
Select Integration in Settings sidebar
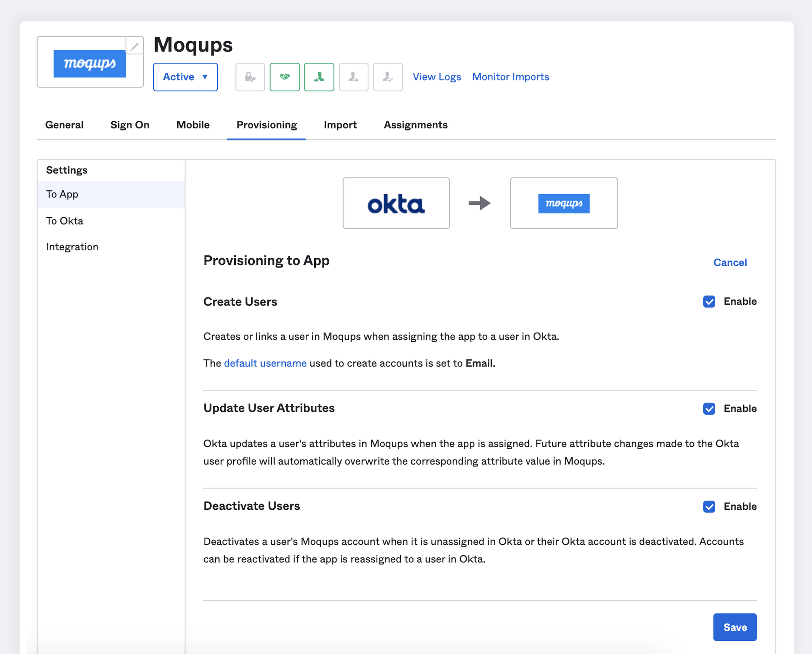(x=72, y=247)
